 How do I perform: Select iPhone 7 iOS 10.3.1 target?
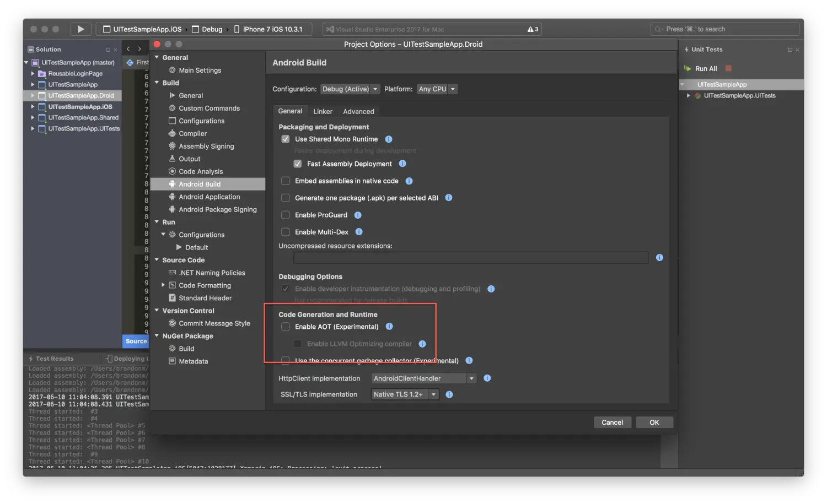click(268, 29)
